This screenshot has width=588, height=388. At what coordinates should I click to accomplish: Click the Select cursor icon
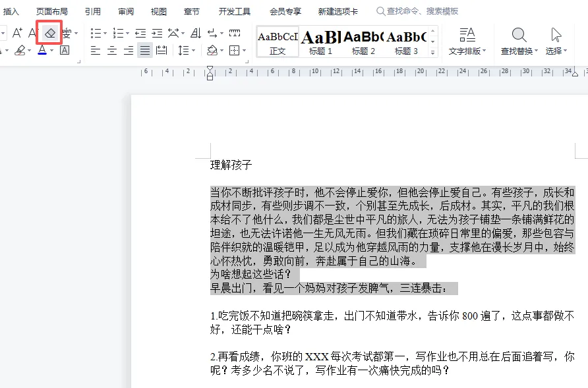click(x=556, y=35)
